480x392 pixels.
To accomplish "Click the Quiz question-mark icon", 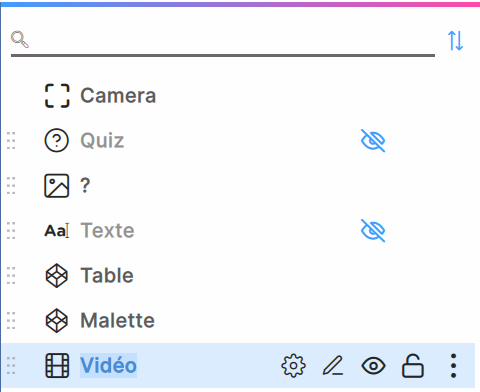I will coord(57,141).
